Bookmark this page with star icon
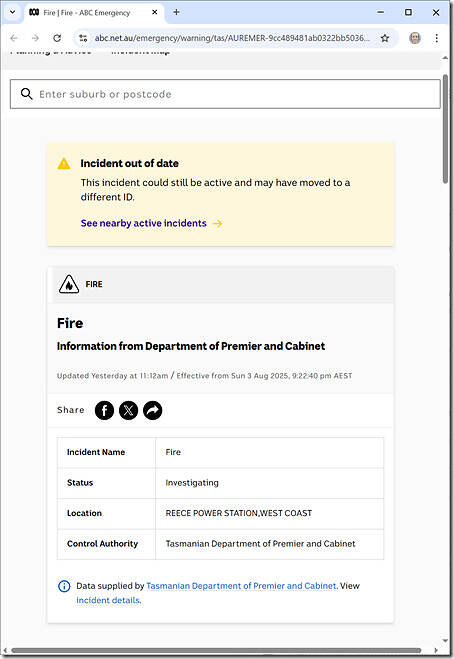The image size is (454, 659). coord(385,38)
